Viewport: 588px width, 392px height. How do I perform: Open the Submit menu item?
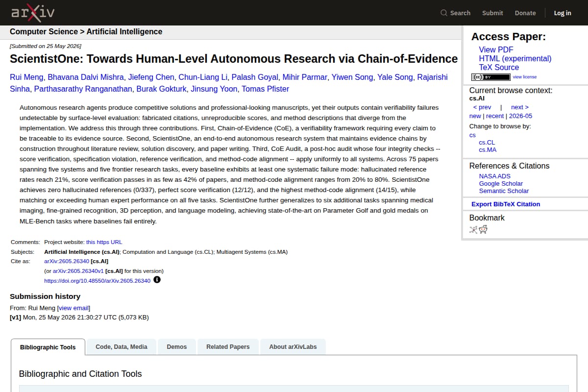(x=492, y=13)
